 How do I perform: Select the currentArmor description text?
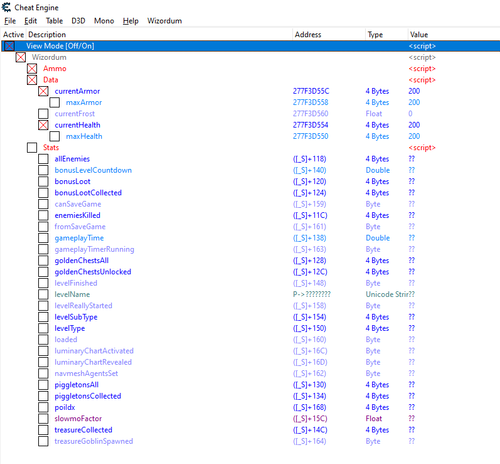pyautogui.click(x=77, y=91)
